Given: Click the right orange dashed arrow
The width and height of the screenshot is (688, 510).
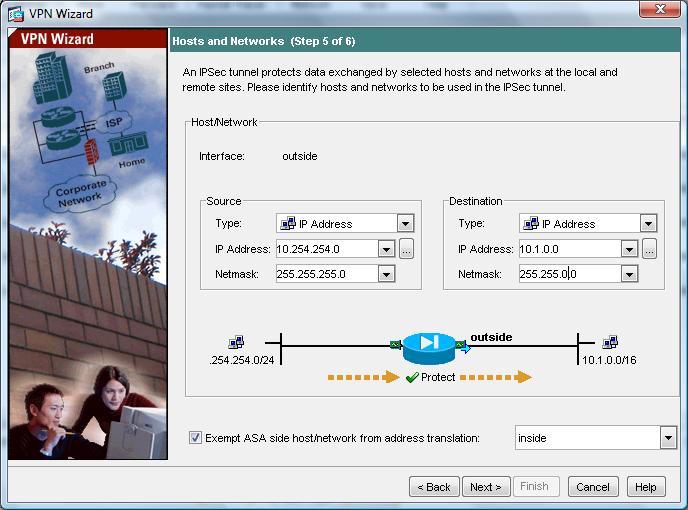Looking at the screenshot, I should 495,377.
